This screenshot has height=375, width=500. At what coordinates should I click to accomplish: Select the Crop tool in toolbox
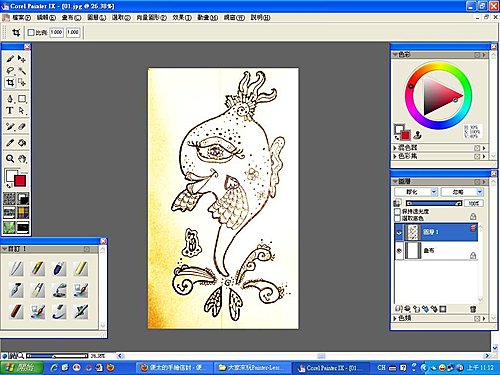(10, 82)
